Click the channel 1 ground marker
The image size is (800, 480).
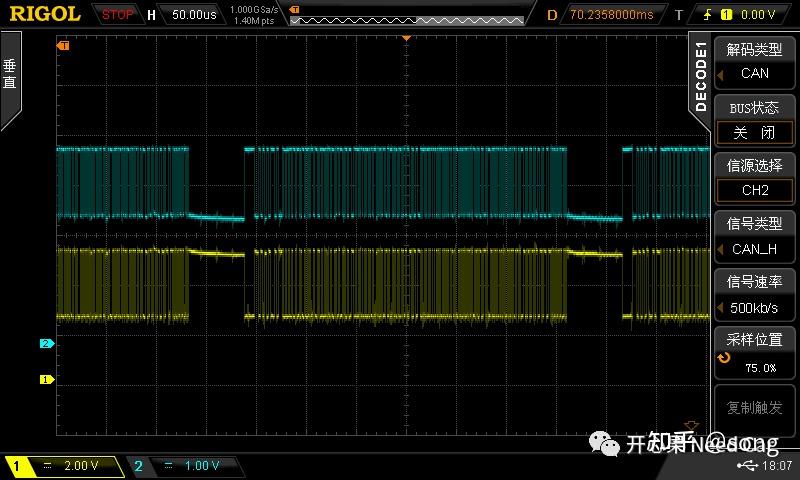pyautogui.click(x=45, y=379)
